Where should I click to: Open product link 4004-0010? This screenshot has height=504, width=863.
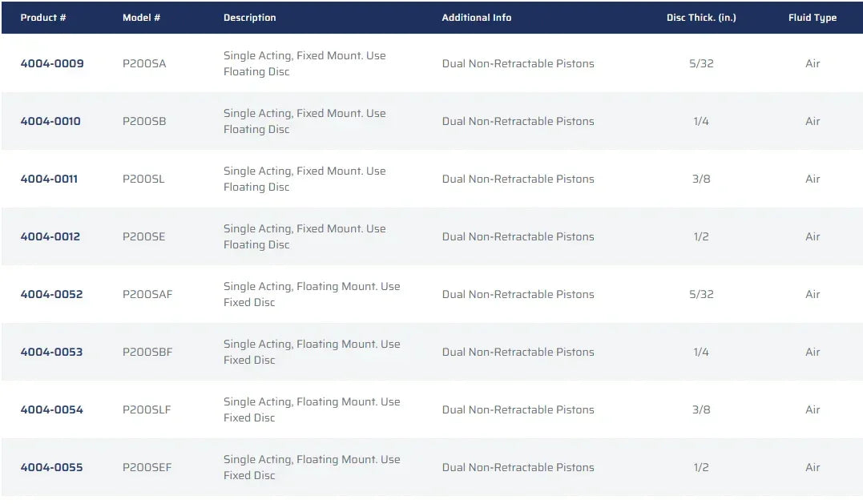tap(50, 122)
